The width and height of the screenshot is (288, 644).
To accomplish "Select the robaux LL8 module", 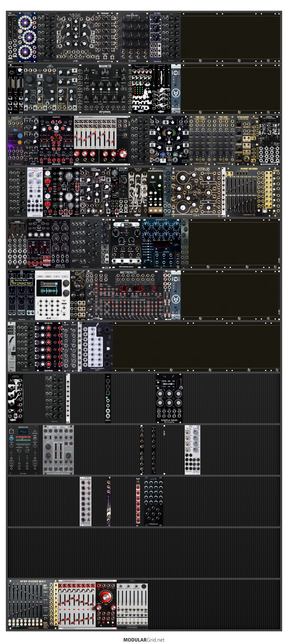I will [x=153, y=502].
